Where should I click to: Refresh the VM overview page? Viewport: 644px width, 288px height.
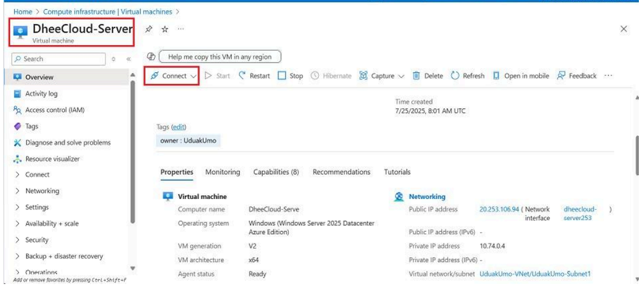coord(467,76)
